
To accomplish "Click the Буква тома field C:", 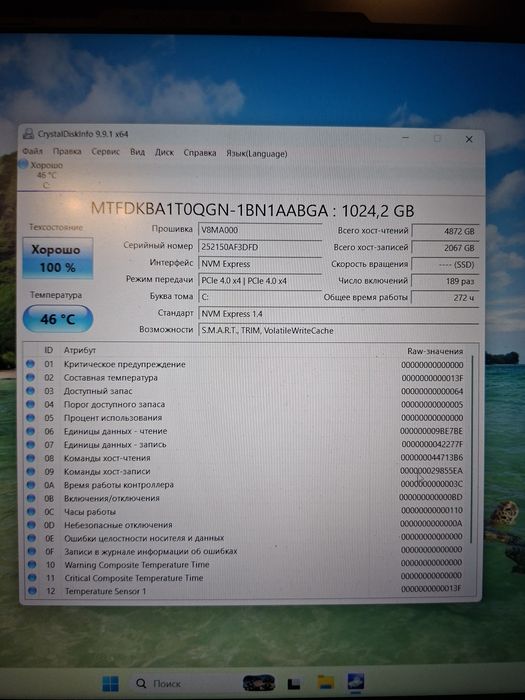I will 259,297.
